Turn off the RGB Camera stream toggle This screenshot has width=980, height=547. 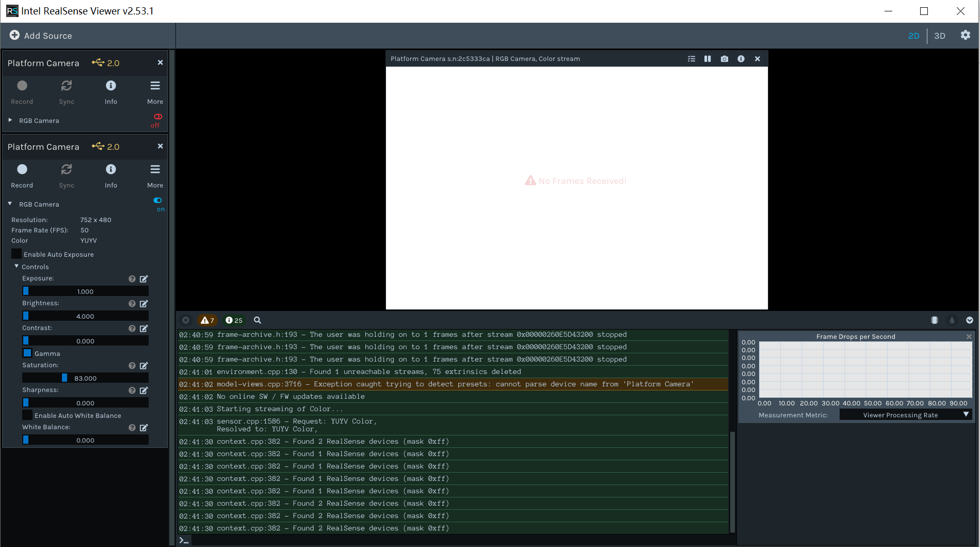click(x=157, y=200)
